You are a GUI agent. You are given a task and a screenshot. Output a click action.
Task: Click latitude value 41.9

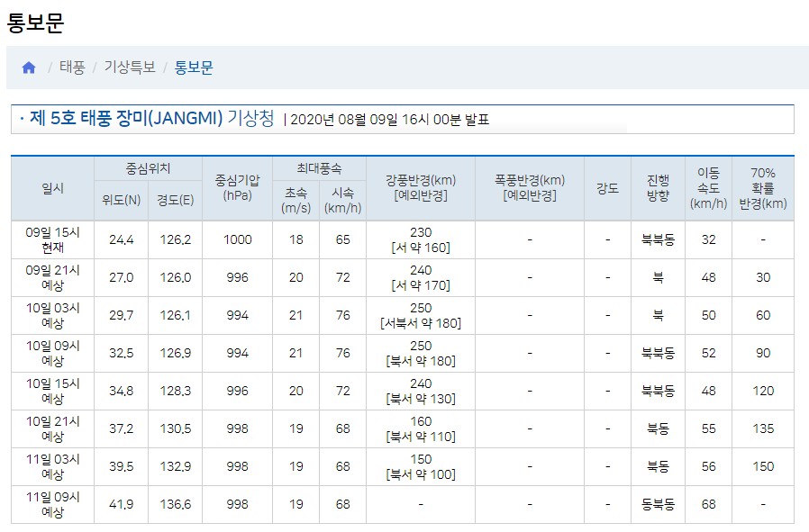point(122,504)
